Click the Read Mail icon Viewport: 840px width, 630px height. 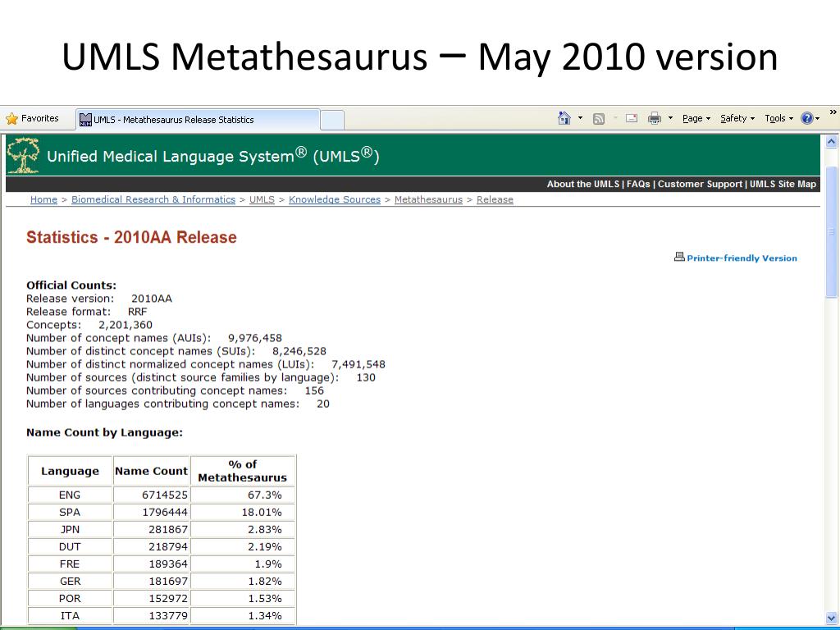(632, 118)
